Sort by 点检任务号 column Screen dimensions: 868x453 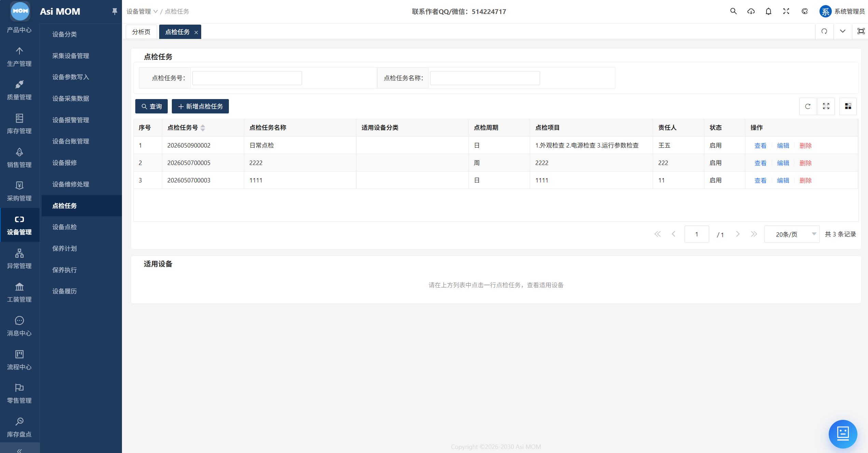point(203,128)
